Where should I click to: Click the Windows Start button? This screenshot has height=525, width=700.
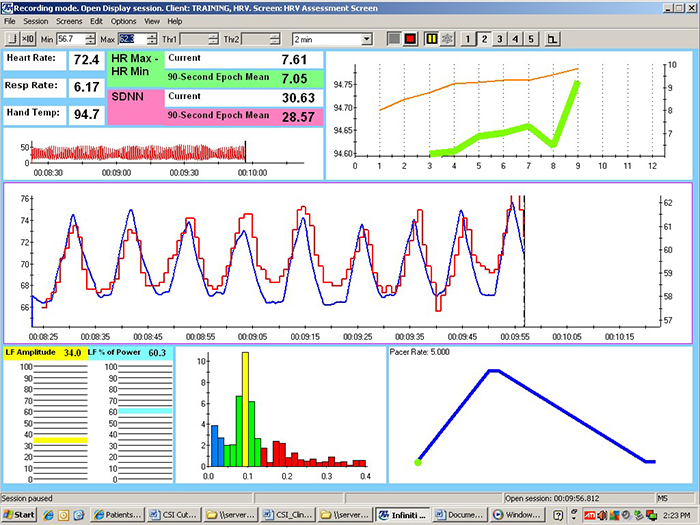coord(19,514)
